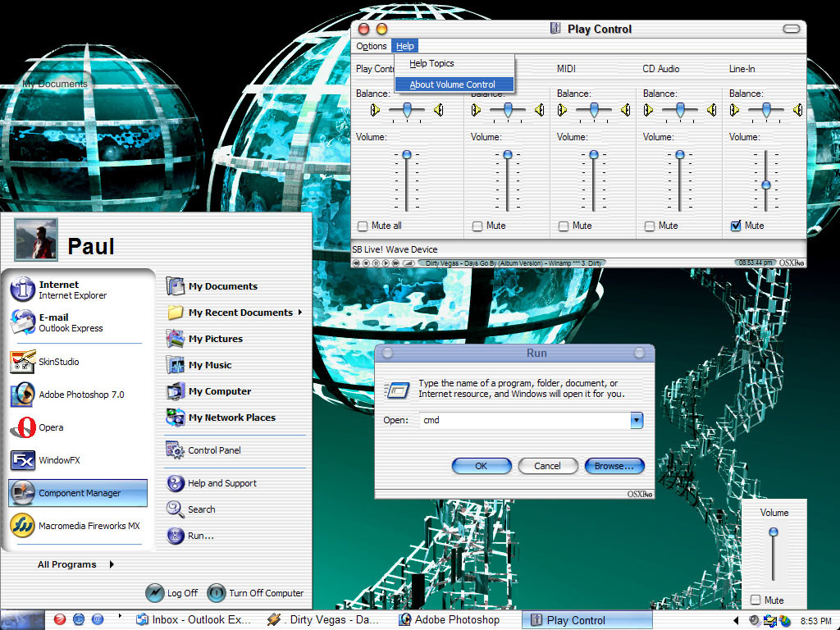
Task: Click the CD Audio volume slider thumb
Action: [680, 154]
